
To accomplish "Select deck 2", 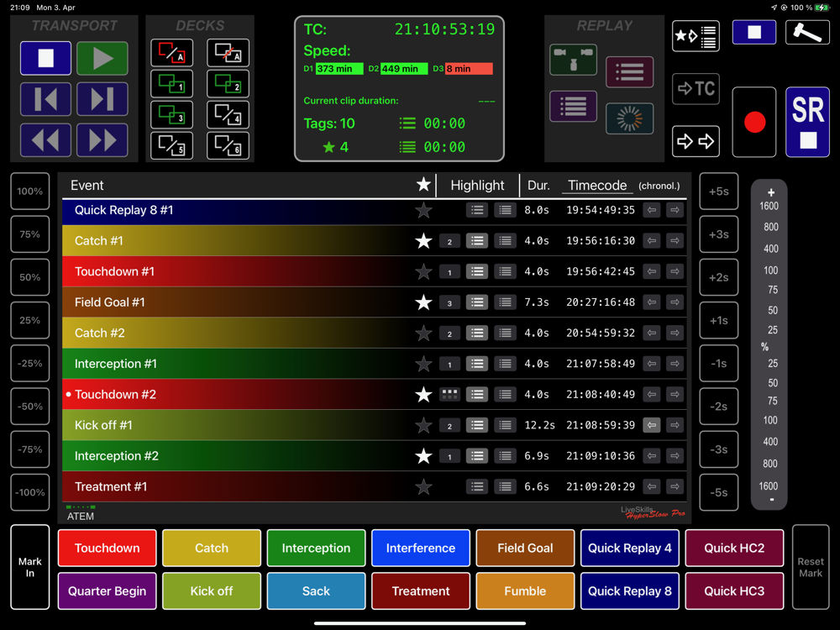I will [x=228, y=83].
